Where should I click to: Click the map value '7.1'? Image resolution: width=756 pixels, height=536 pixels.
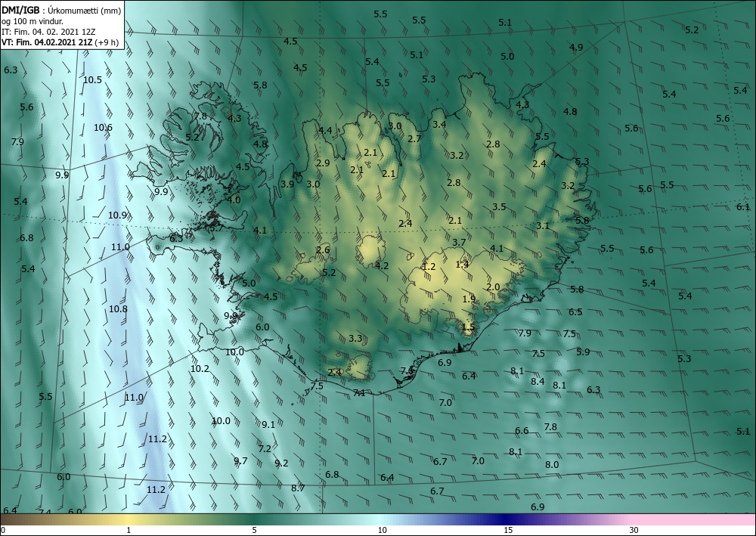[x=358, y=393]
